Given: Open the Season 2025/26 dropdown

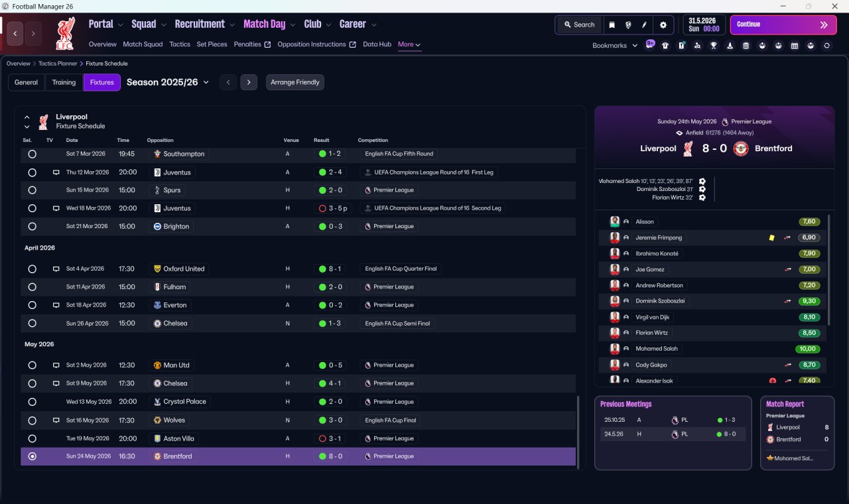Looking at the screenshot, I should tap(168, 82).
